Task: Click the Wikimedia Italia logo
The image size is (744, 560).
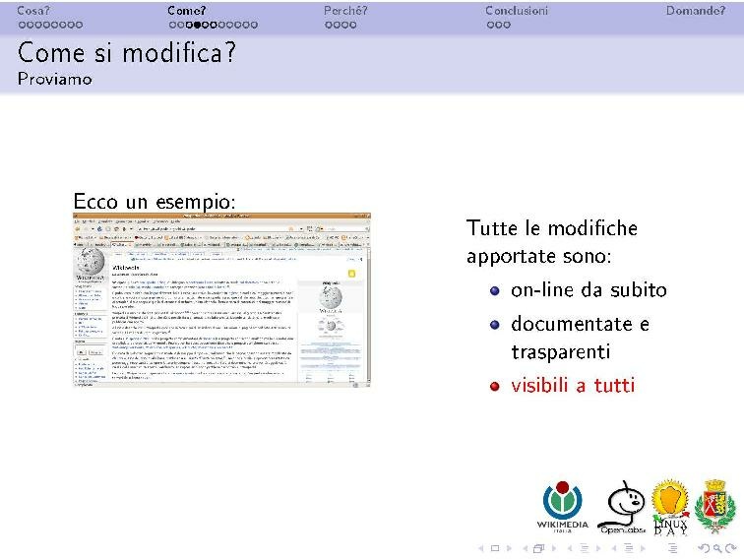Action: (563, 507)
